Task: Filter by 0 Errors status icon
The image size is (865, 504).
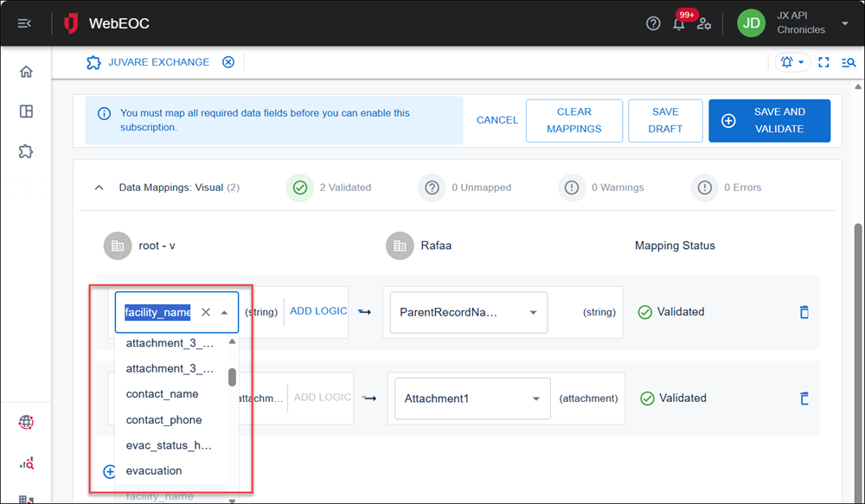Action: pyautogui.click(x=704, y=188)
